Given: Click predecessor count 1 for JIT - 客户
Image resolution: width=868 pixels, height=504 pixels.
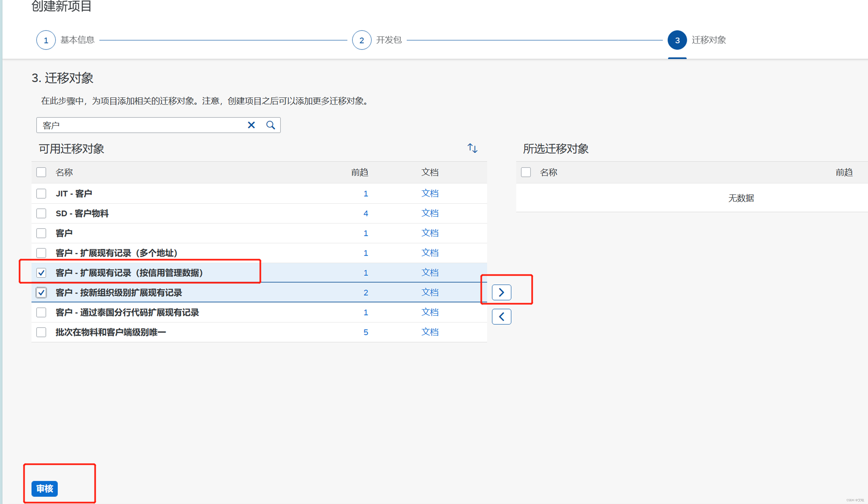Looking at the screenshot, I should coord(366,193).
